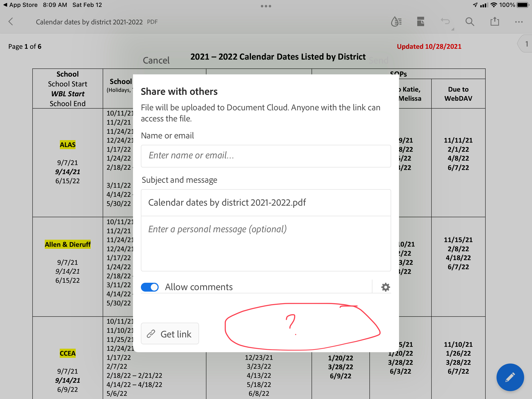Tap Send to share the document
This screenshot has height=399, width=532.
[379, 60]
